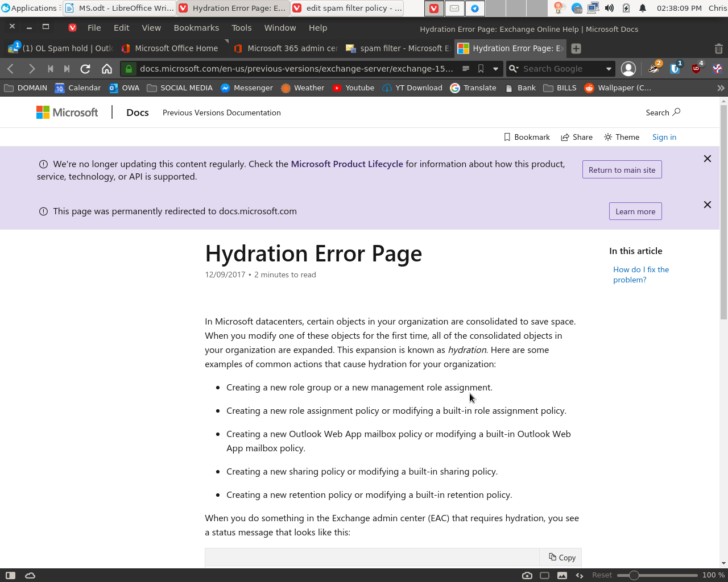Image resolution: width=728 pixels, height=582 pixels.
Task: Open the Window menu
Action: pos(280,28)
